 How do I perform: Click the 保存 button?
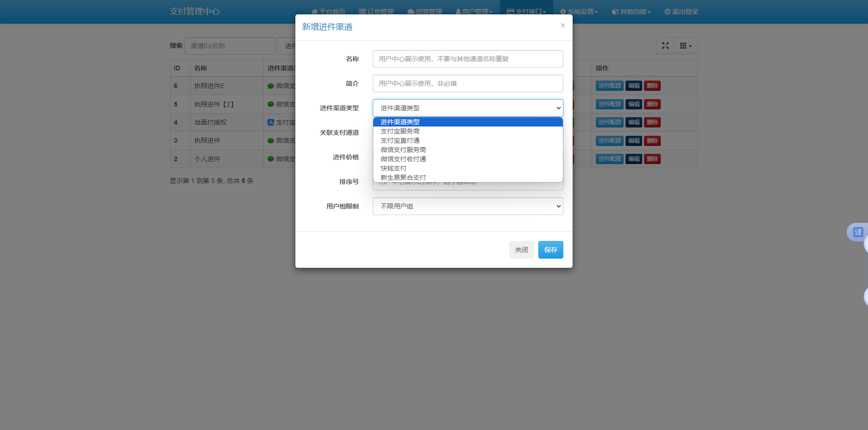coord(550,250)
